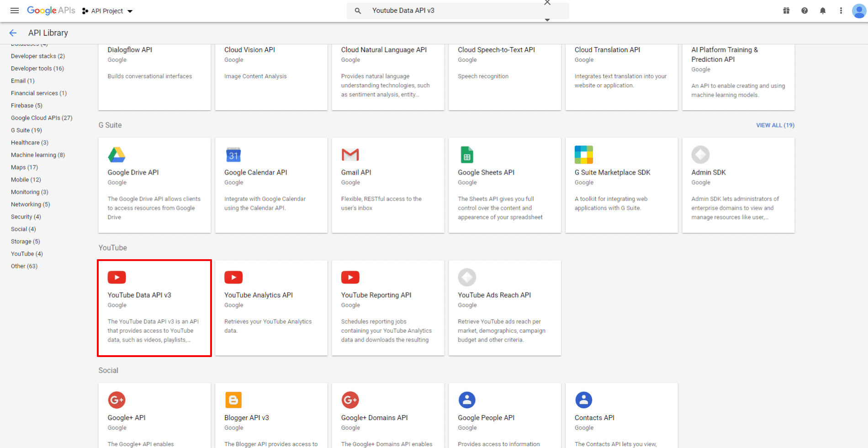Open the notifications bell

pos(823,11)
